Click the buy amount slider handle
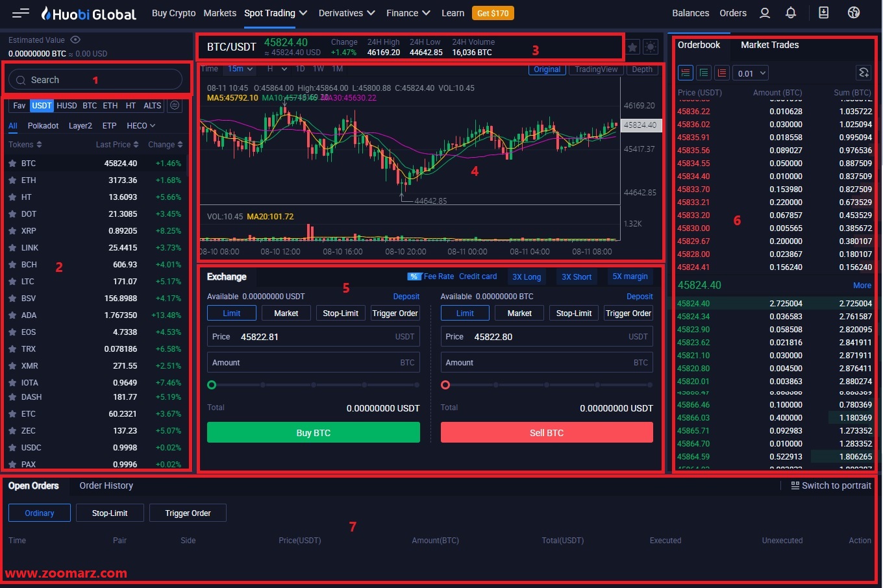883x588 pixels. pyautogui.click(x=212, y=385)
